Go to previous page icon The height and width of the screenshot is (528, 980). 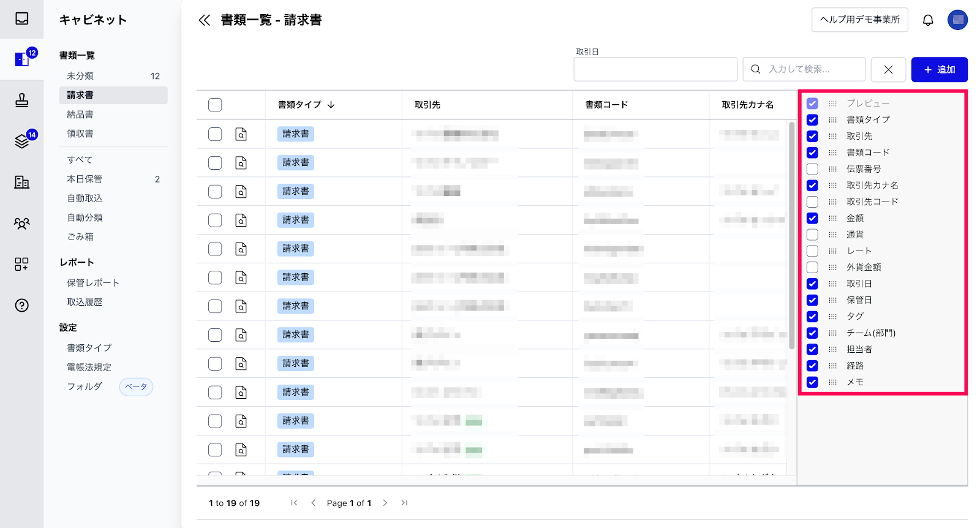click(314, 503)
